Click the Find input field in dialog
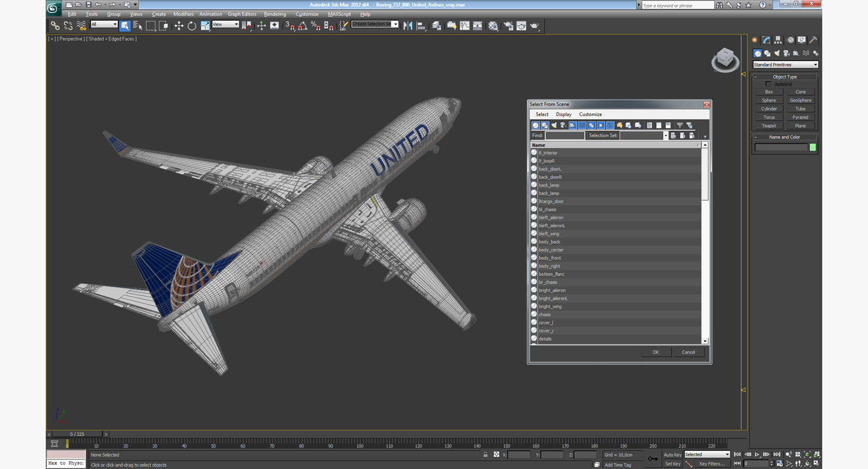The height and width of the screenshot is (469, 868). (x=565, y=135)
